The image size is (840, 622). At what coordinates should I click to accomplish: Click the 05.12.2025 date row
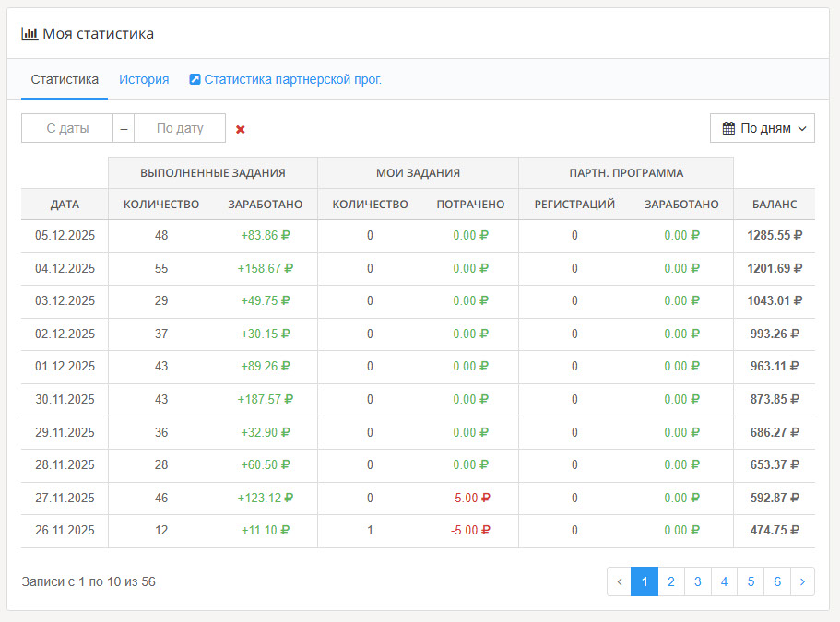click(65, 236)
